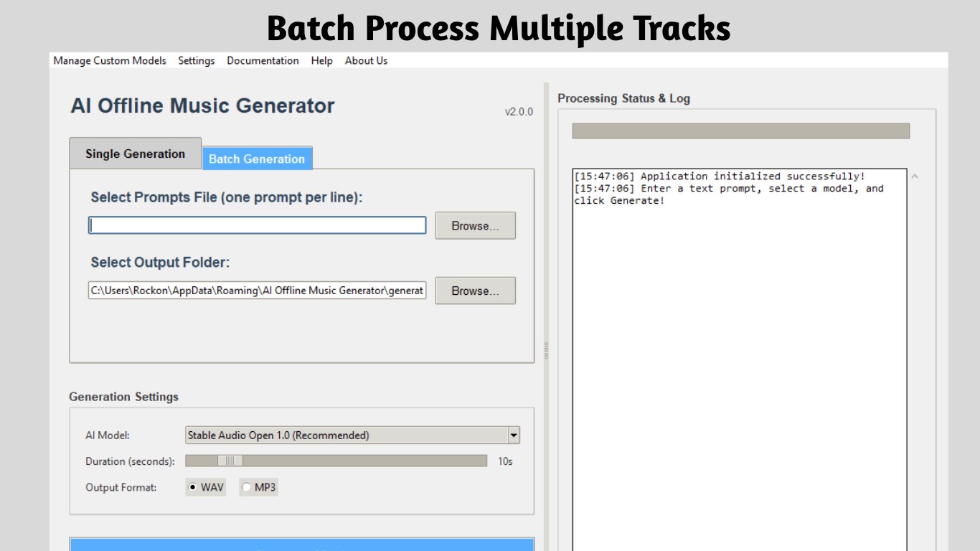Click inside the Processing Status log area

739,323
